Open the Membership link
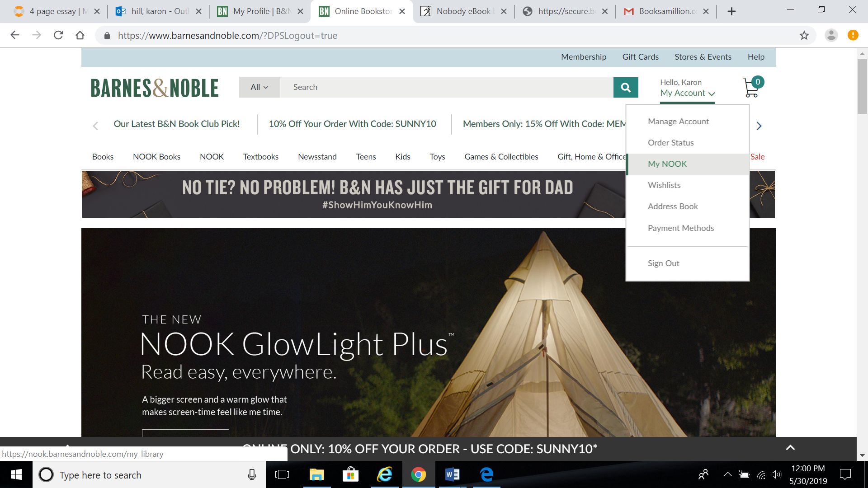The image size is (868, 488). [x=584, y=57]
